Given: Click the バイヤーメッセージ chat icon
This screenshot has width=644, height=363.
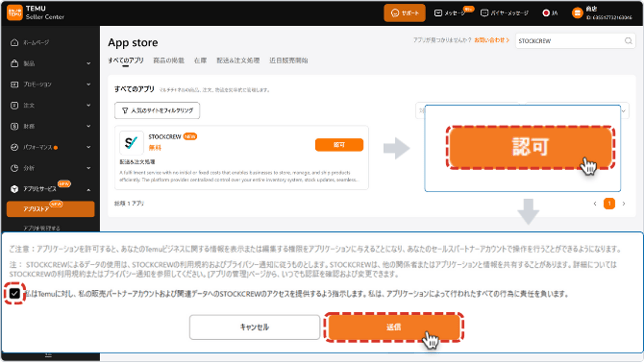Looking at the screenshot, I should click(484, 13).
